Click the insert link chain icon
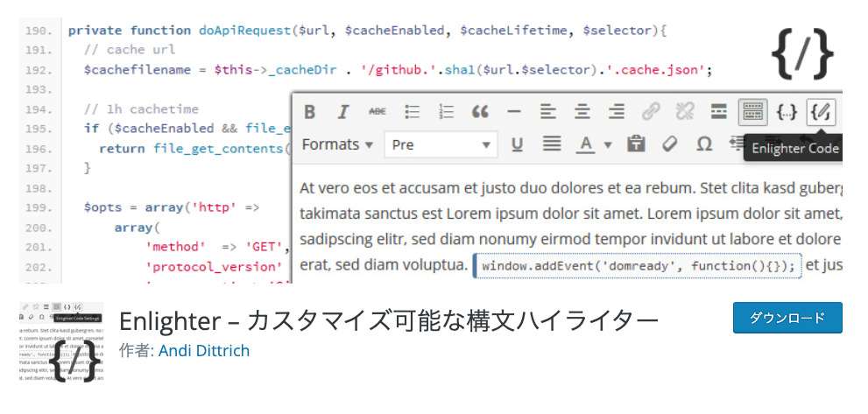 pos(650,112)
